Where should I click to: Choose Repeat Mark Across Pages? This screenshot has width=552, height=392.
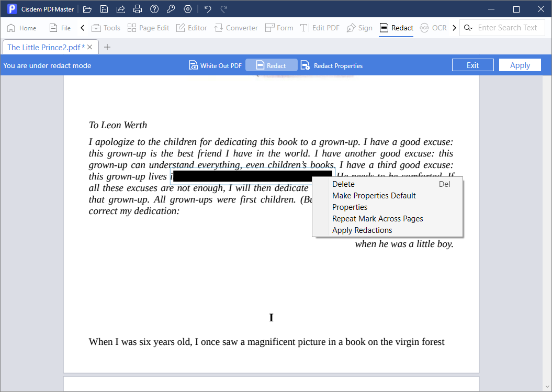coord(387,219)
